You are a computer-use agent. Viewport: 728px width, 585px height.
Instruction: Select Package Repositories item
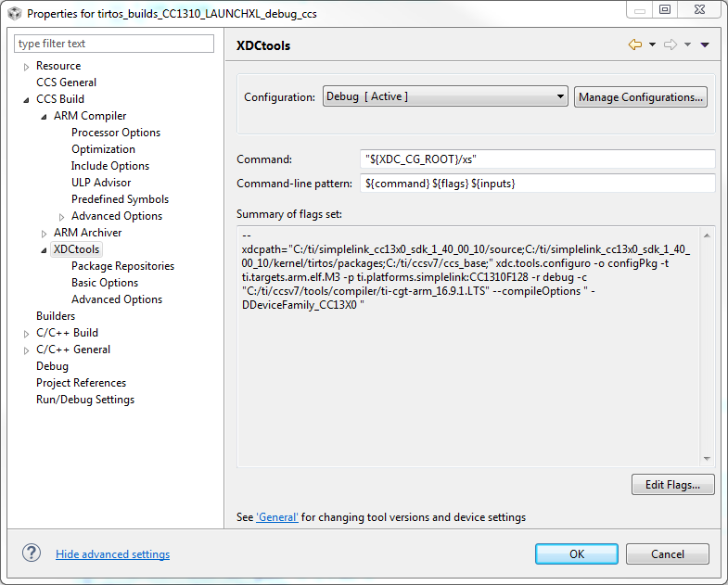click(x=122, y=266)
